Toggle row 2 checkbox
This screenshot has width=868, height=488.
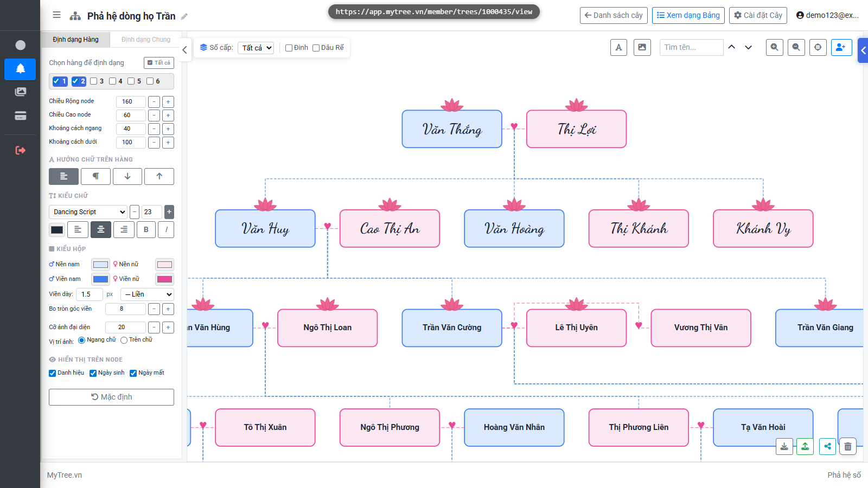(x=75, y=81)
